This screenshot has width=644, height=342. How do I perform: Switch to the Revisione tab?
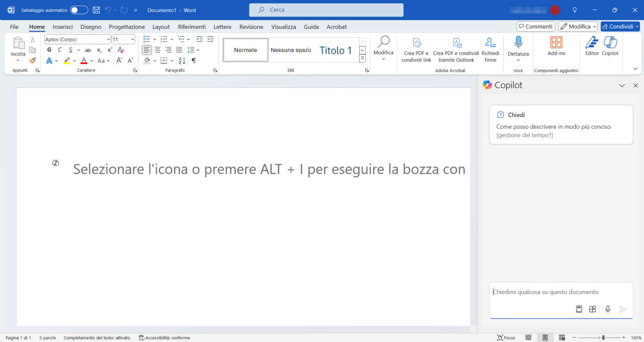(251, 27)
